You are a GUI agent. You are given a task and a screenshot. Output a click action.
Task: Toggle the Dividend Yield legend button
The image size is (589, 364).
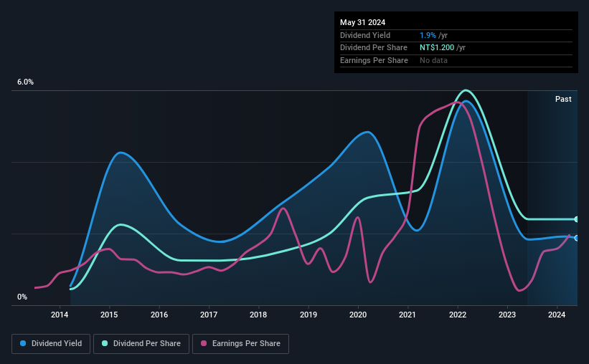click(x=51, y=344)
